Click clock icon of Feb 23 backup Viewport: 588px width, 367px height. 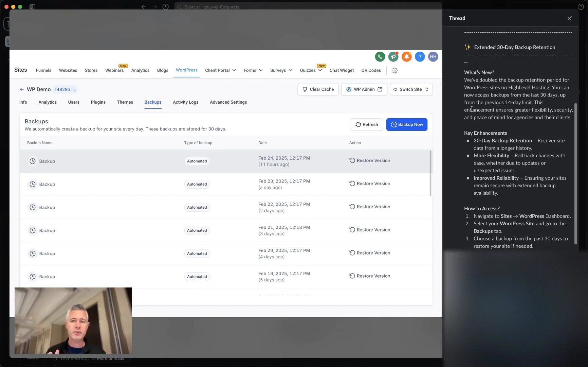coord(33,184)
